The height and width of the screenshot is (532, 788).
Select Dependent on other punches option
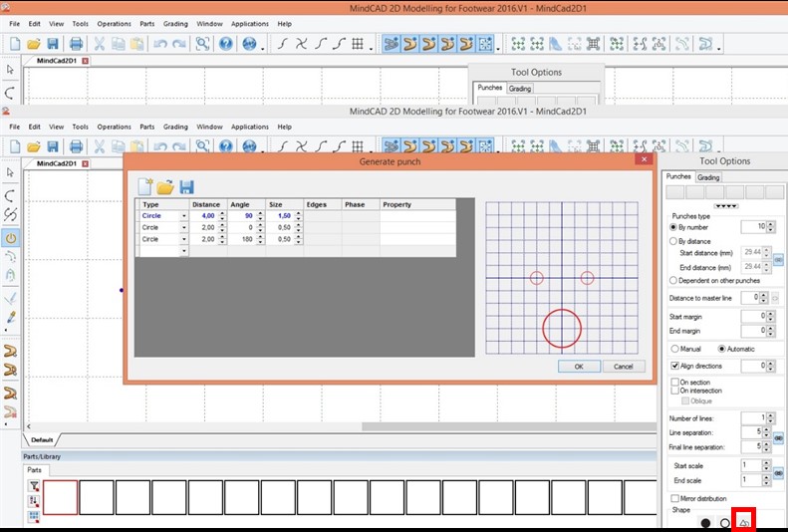pos(673,280)
